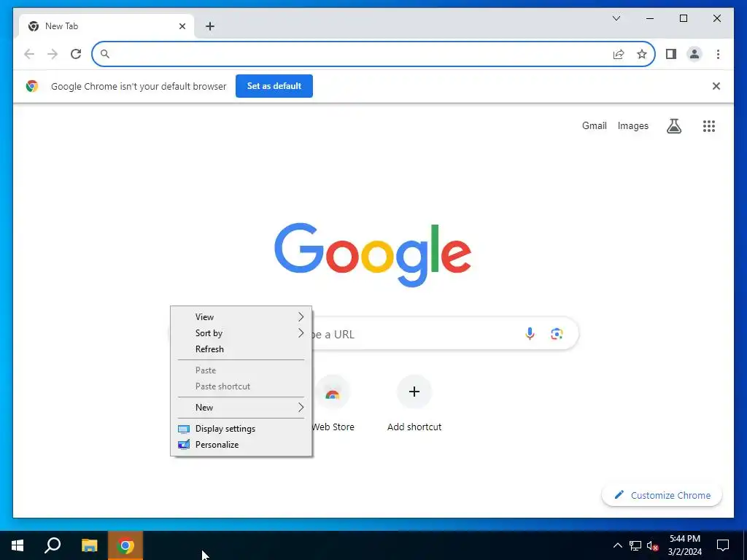Open Chrome three-dot menu
Viewport: 747px width, 560px height.
click(x=718, y=54)
